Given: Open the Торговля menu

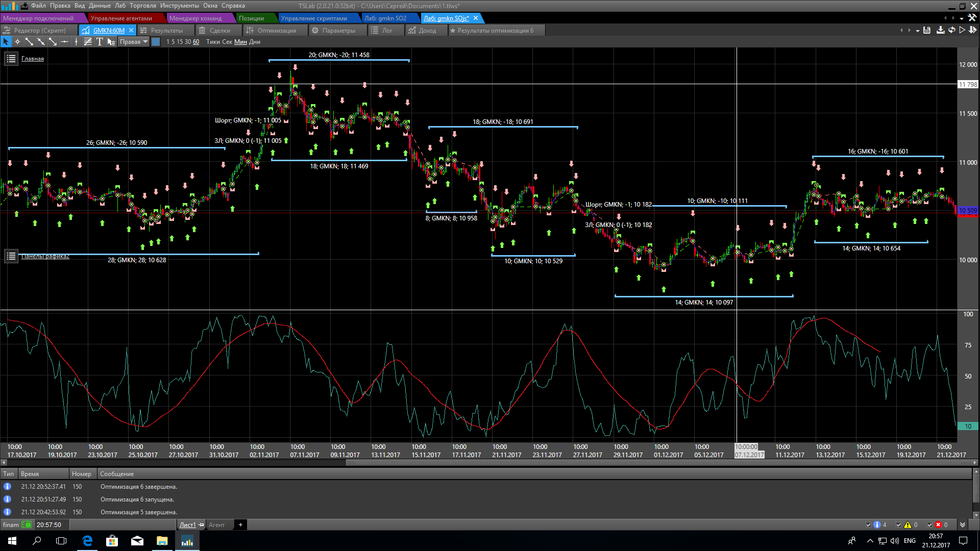Looking at the screenshot, I should pos(142,6).
